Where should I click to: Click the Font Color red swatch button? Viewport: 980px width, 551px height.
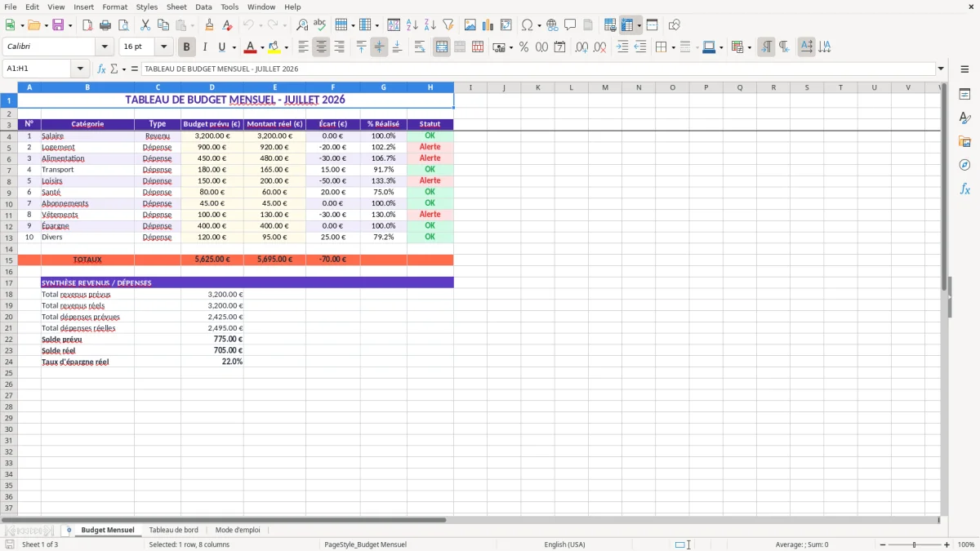point(250,47)
